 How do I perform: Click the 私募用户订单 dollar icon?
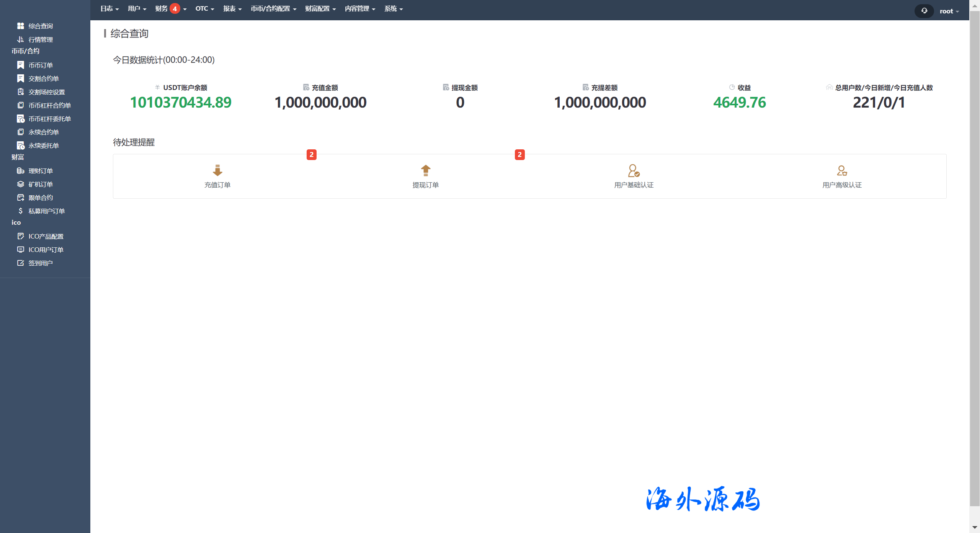[x=21, y=211]
